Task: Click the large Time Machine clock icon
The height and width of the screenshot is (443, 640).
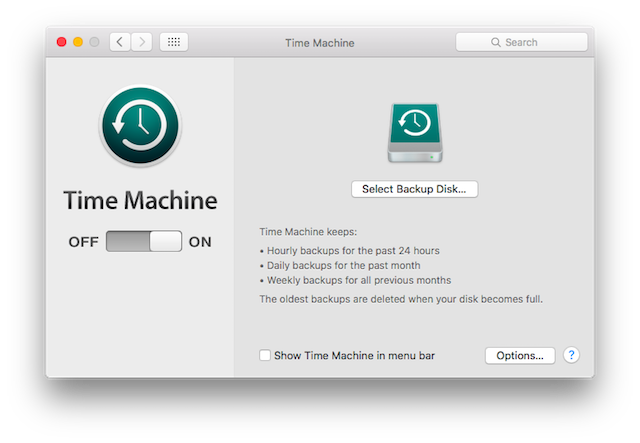Action: pyautogui.click(x=140, y=125)
